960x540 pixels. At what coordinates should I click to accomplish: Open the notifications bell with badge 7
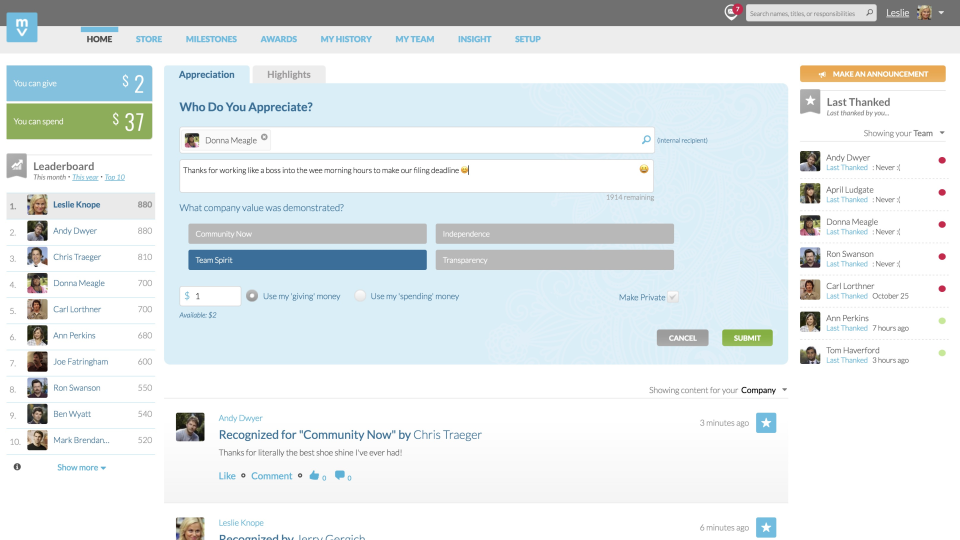[732, 12]
